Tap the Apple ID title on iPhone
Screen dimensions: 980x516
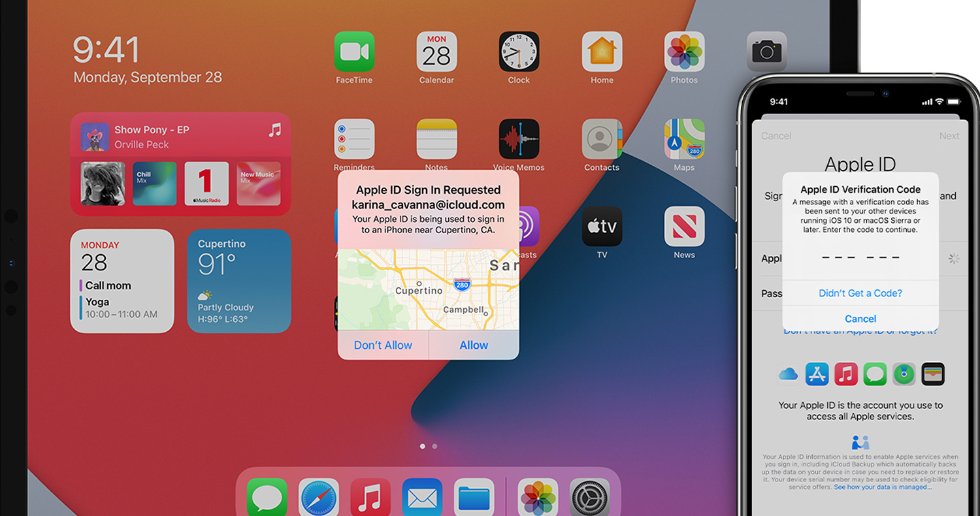click(860, 163)
